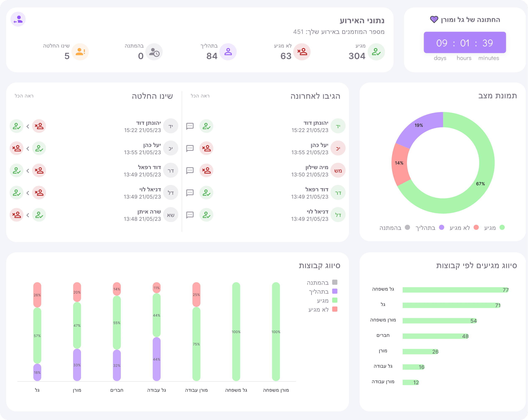
Task: Toggle the לא מגיע legend dot under donut chart
Action: pos(476,227)
